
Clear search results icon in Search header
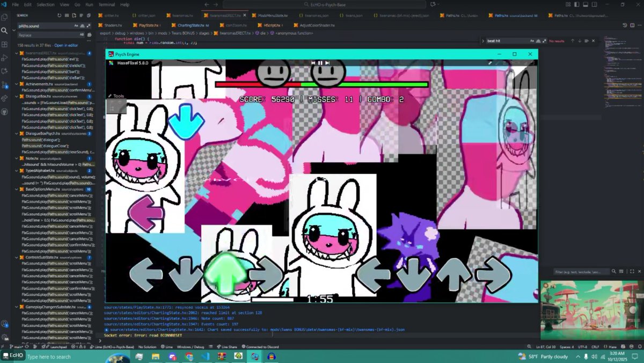coord(67,16)
